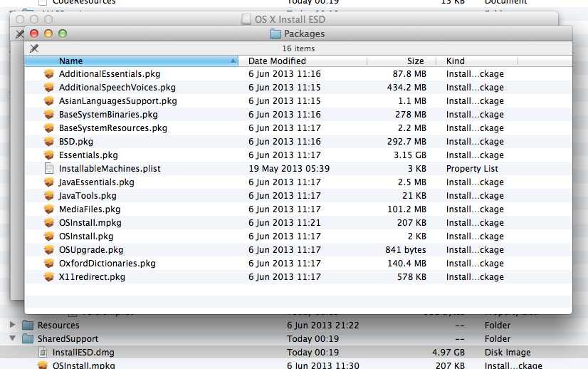Image resolution: width=588 pixels, height=369 pixels.
Task: Click the SharedSupport folder icon
Action: (x=28, y=338)
